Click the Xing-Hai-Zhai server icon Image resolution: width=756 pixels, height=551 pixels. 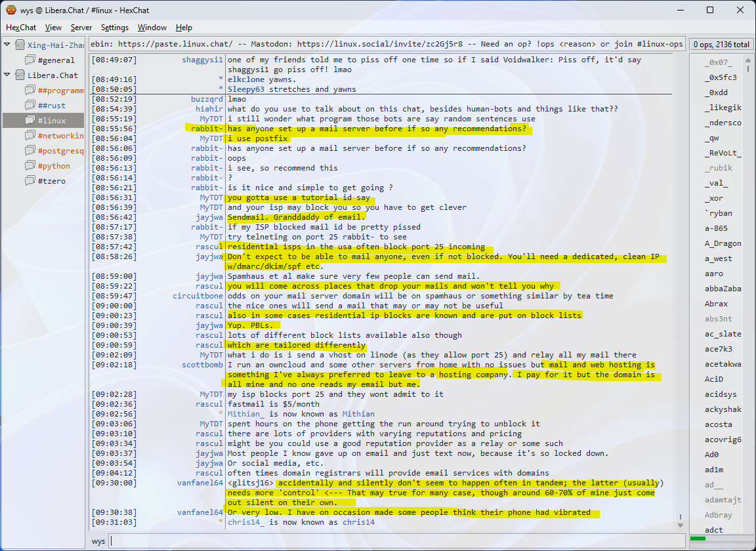[19, 45]
